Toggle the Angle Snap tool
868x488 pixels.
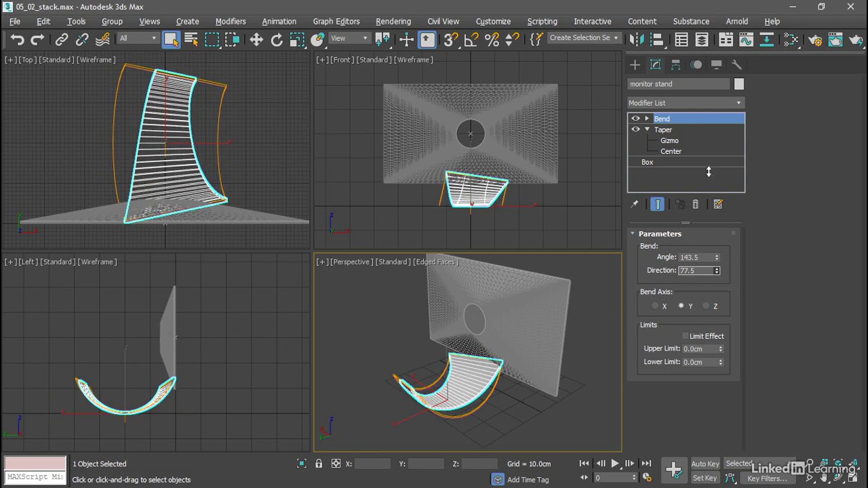pyautogui.click(x=471, y=40)
